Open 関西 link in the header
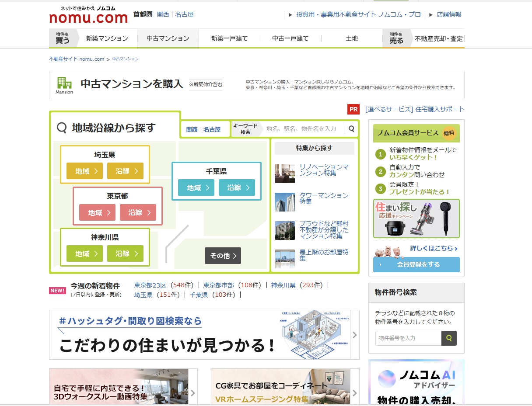 click(x=163, y=14)
